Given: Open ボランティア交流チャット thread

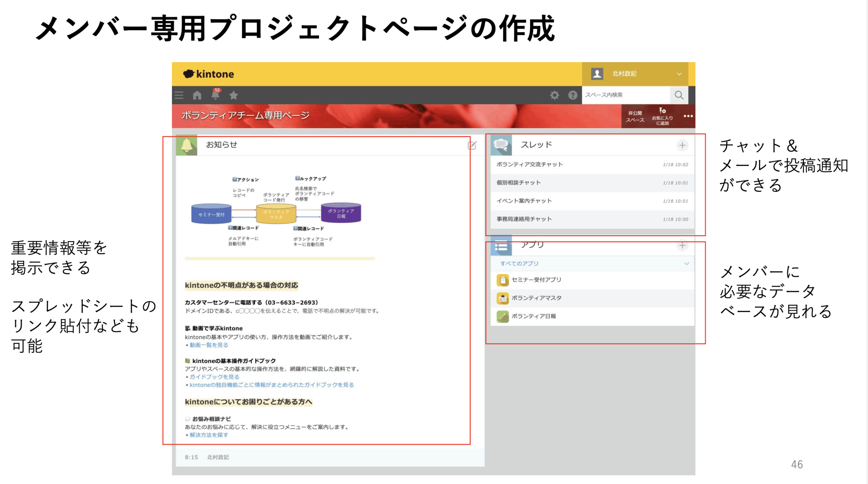Looking at the screenshot, I should click(x=530, y=164).
